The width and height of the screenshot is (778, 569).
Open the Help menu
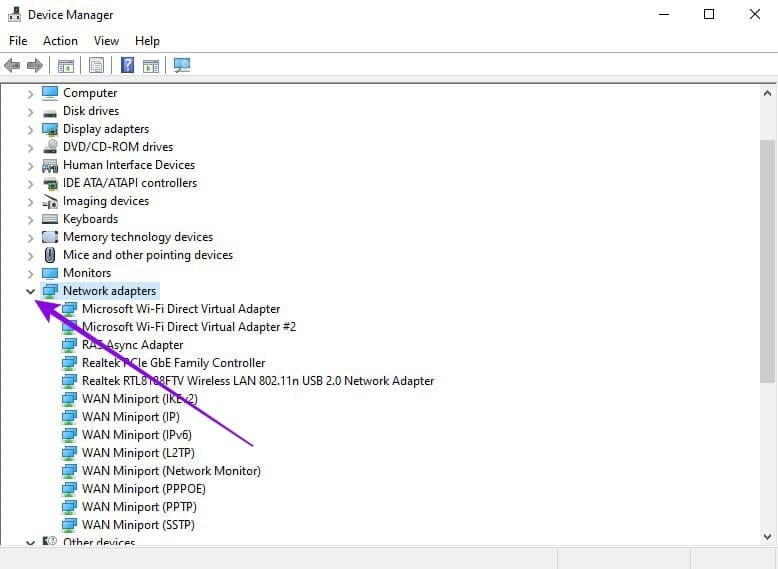coord(147,41)
